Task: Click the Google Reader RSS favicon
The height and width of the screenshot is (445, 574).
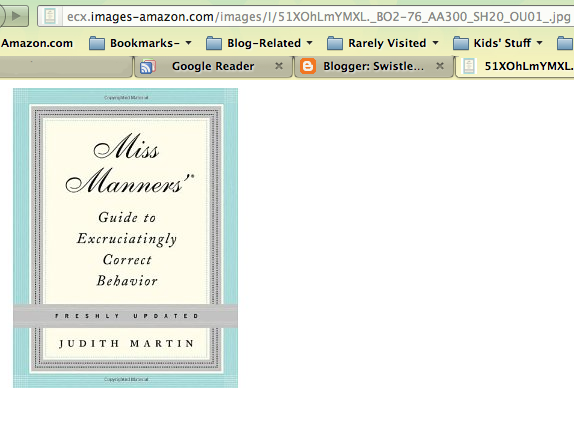Action: click(148, 67)
